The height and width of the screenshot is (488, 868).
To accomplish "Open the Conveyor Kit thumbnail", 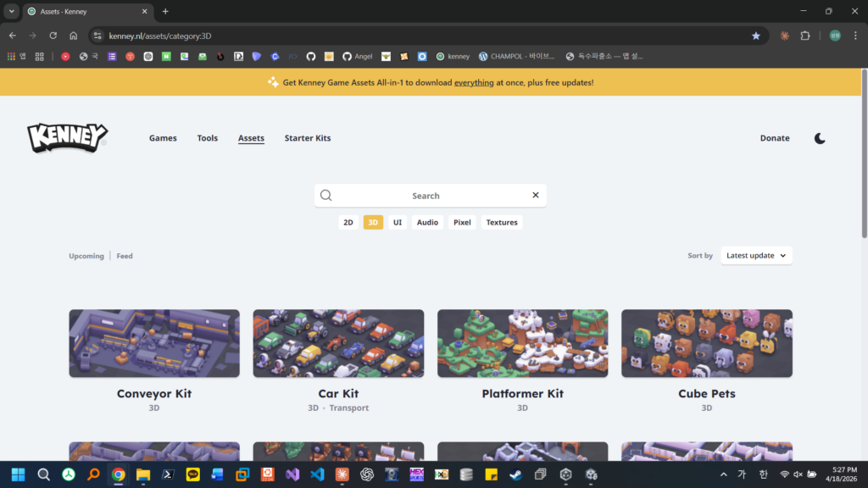I will pos(154,343).
